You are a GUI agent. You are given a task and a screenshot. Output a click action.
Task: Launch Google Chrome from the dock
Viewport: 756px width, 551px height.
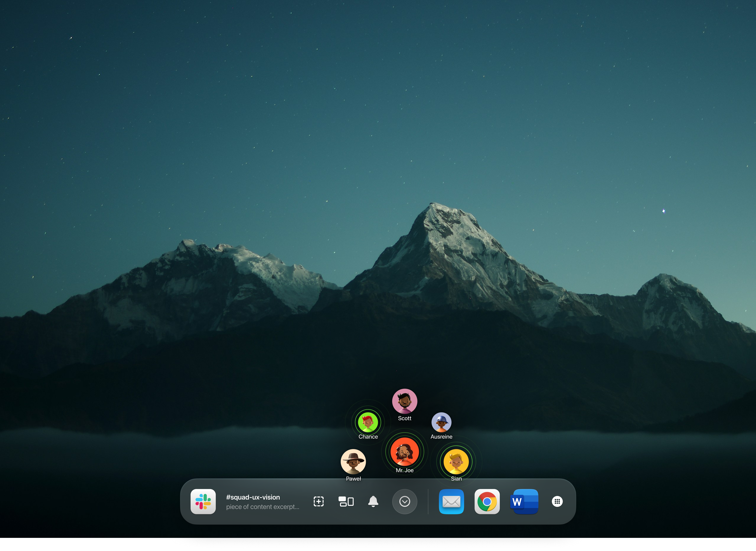[487, 502]
